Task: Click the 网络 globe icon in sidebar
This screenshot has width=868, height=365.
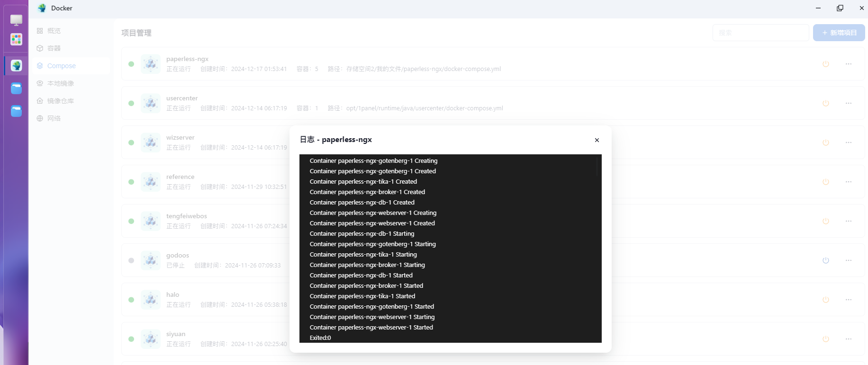Action: click(x=40, y=118)
